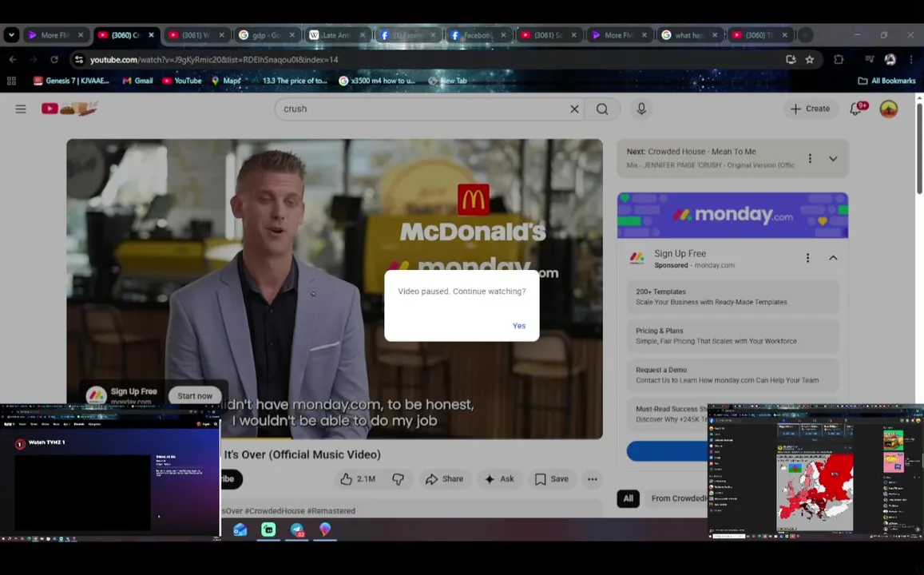Open the YouTube guide hamburger menu

point(21,109)
